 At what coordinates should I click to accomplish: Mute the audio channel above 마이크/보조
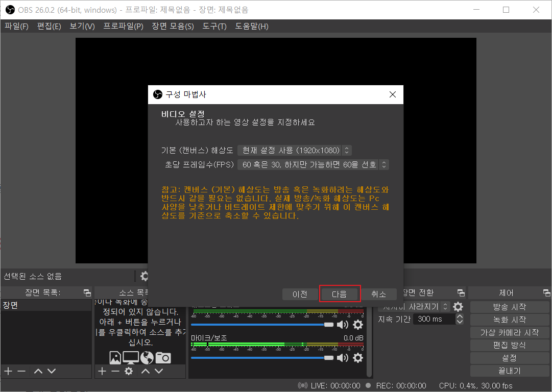(342, 325)
